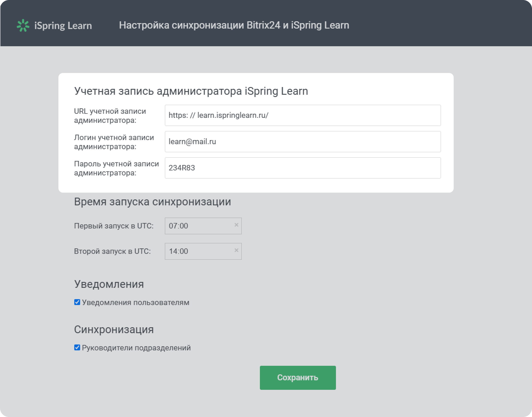Clear the first launch time 07:00
532x417 pixels.
236,225
